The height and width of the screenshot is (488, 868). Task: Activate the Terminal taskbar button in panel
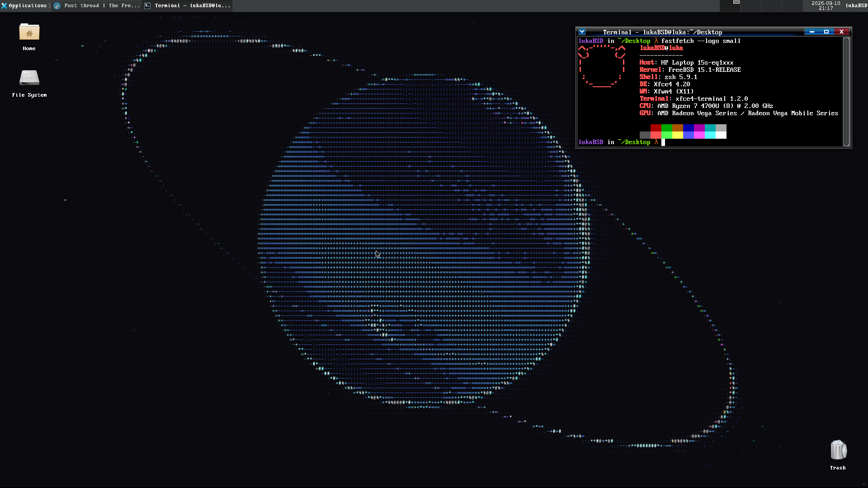[x=187, y=5]
